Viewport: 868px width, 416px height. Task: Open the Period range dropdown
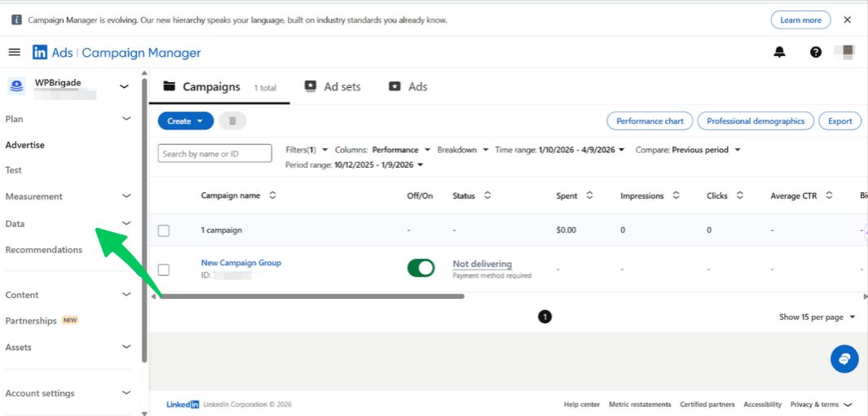355,164
